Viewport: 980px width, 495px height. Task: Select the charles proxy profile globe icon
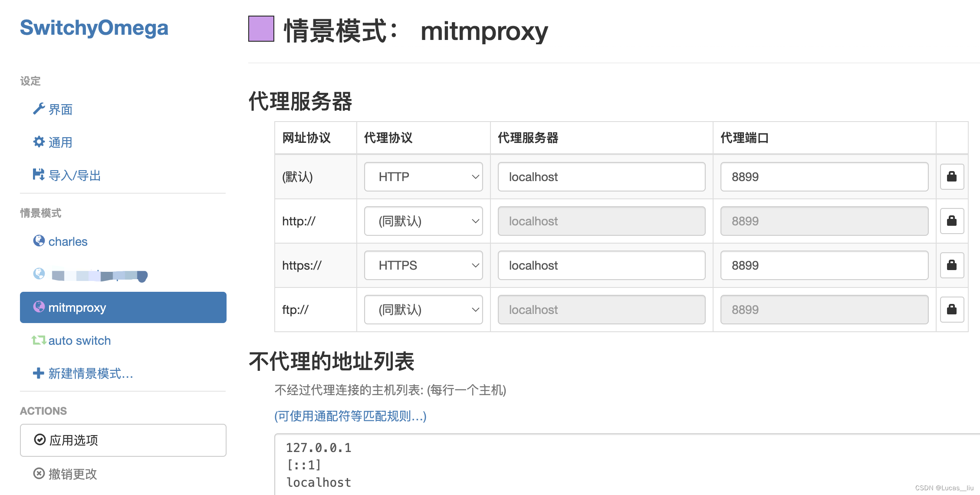pyautogui.click(x=39, y=241)
